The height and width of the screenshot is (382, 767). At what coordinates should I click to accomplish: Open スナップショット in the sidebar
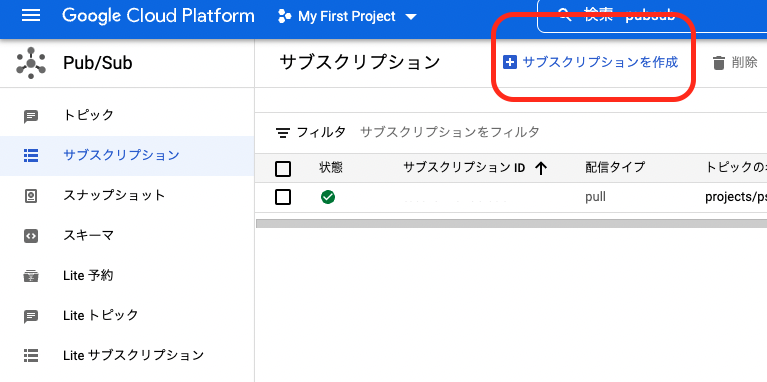pos(114,196)
